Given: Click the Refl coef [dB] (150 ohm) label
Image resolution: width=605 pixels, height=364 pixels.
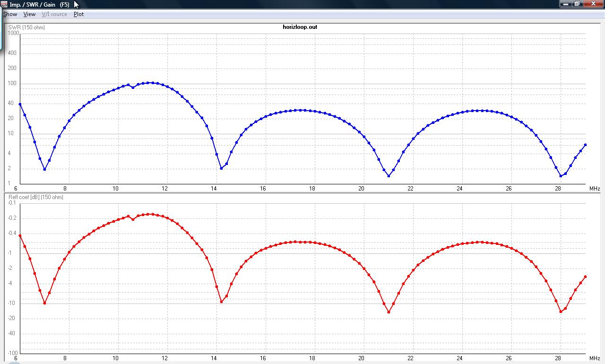Looking at the screenshot, I should [x=36, y=197].
